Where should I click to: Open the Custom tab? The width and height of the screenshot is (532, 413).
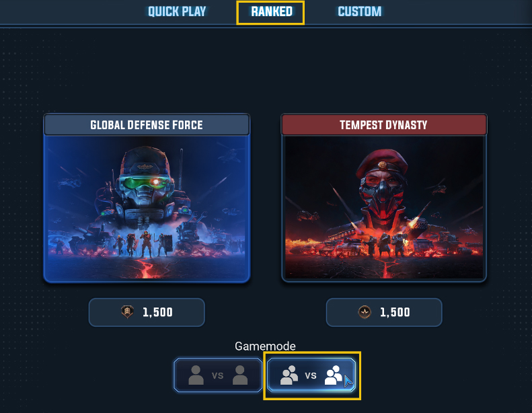pyautogui.click(x=359, y=11)
